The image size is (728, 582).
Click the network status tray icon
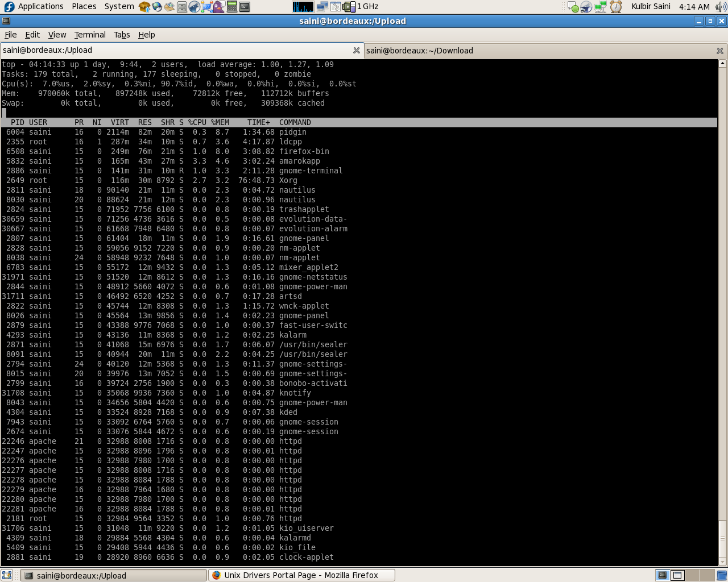(x=601, y=7)
